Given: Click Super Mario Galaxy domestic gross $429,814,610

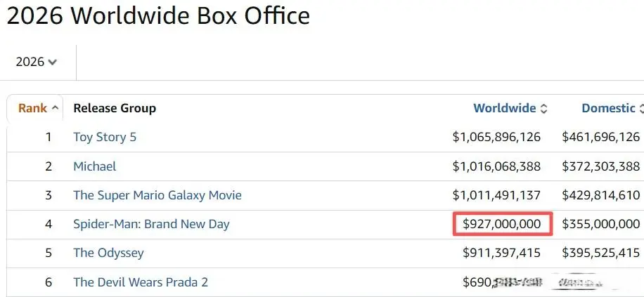Looking at the screenshot, I should [x=601, y=195].
